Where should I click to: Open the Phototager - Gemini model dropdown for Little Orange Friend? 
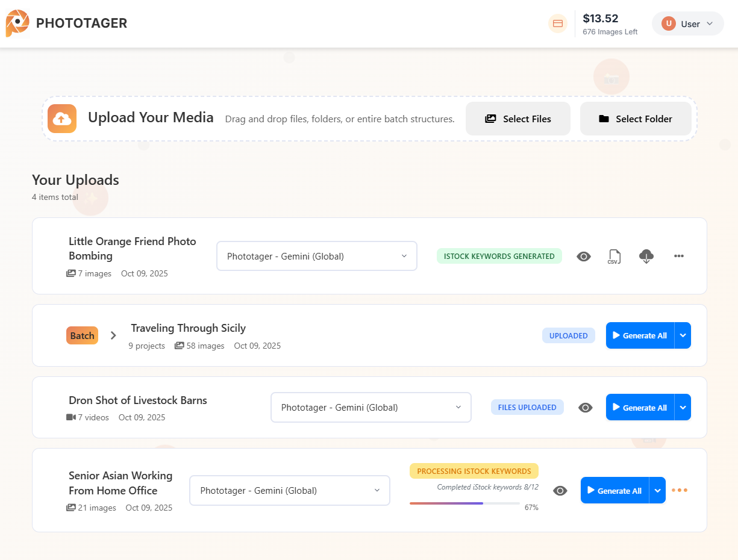coord(316,256)
